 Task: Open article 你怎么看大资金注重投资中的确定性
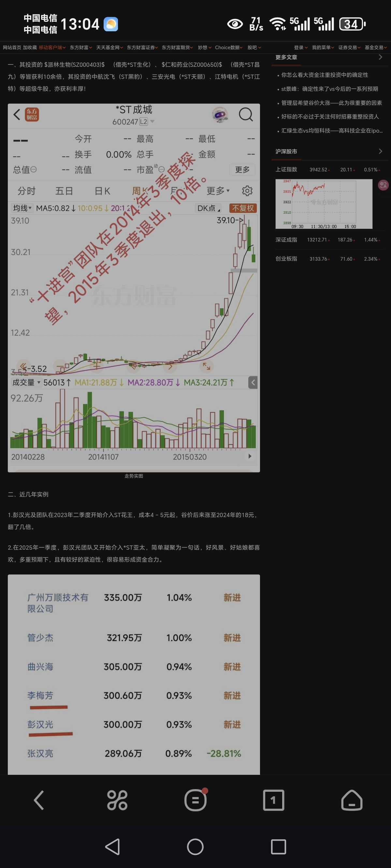tap(325, 75)
